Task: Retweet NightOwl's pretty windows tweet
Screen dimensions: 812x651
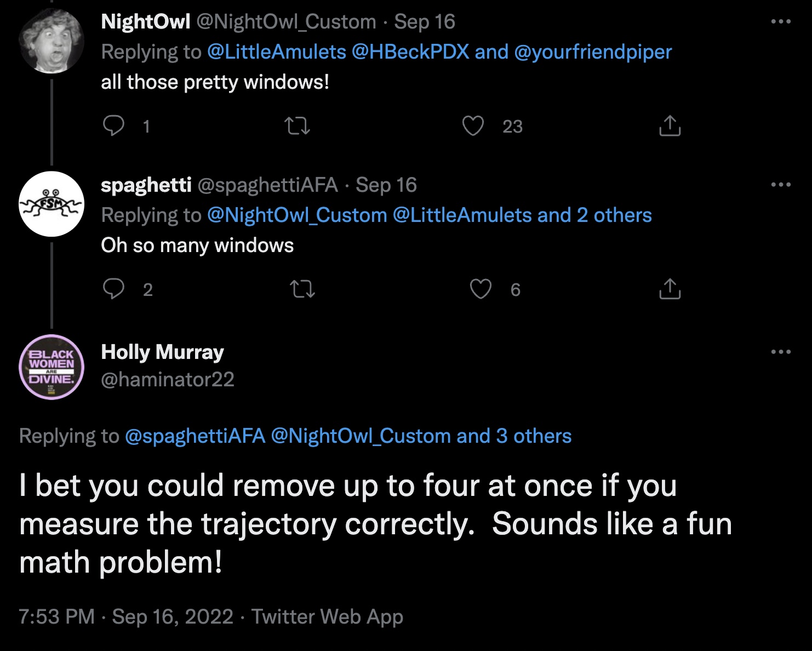Action: click(x=298, y=126)
